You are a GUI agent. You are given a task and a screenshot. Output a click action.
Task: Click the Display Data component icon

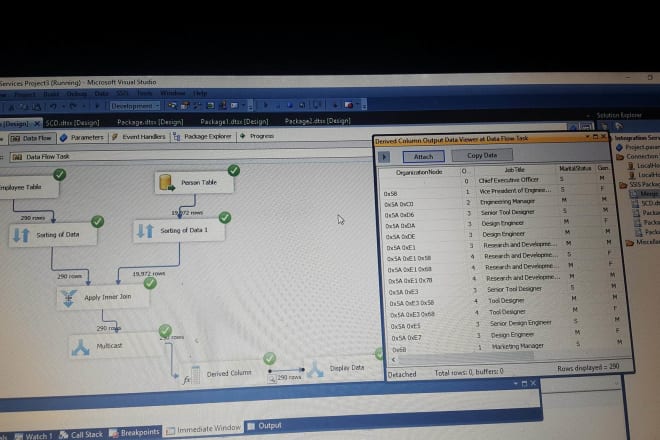click(x=315, y=369)
